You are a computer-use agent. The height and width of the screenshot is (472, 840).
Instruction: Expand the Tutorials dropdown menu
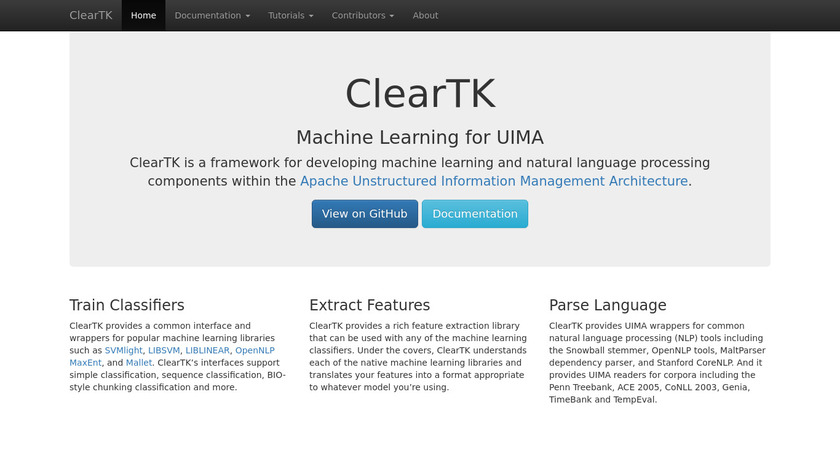pos(290,16)
